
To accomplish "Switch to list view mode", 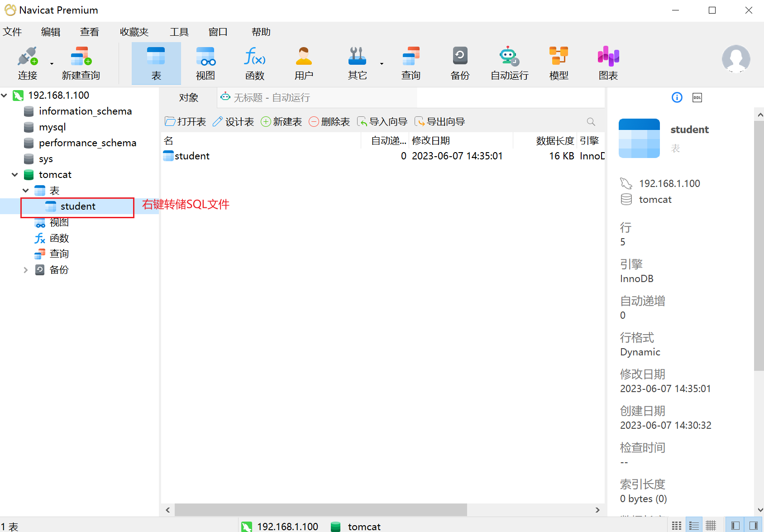I will [694, 525].
